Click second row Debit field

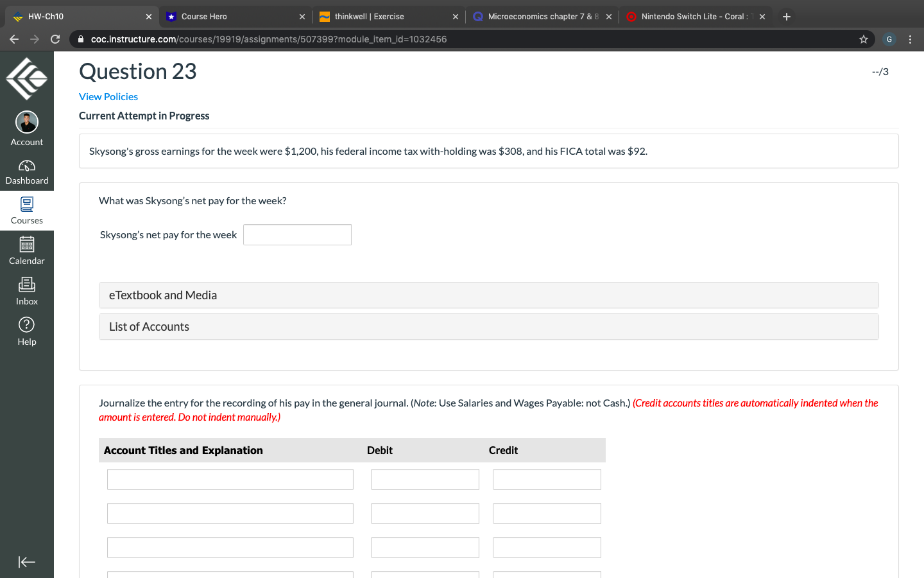[x=425, y=513]
